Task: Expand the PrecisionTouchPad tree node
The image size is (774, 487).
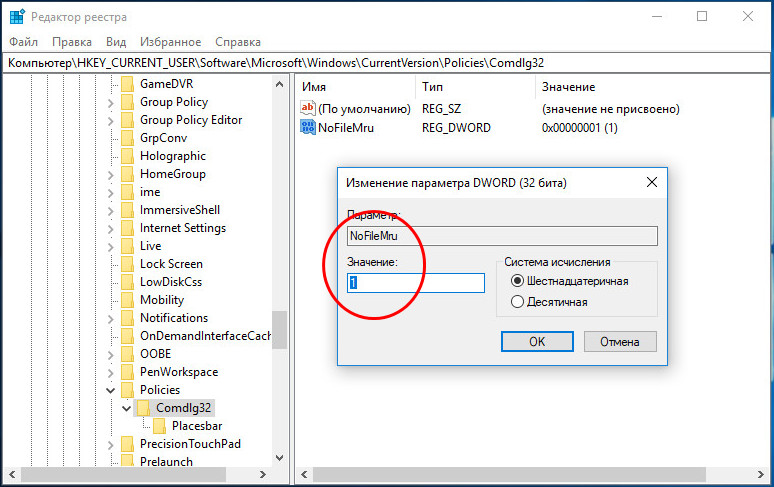Action: coord(111,445)
